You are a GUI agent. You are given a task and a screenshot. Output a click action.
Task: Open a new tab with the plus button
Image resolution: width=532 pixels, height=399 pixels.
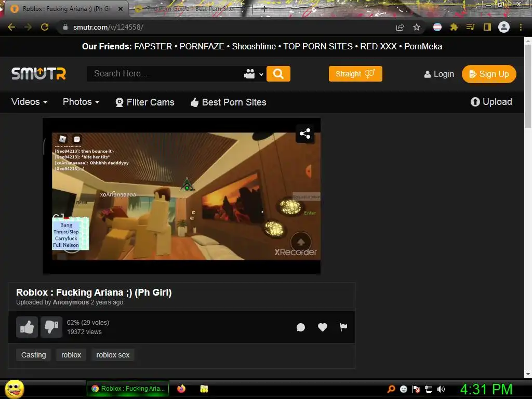pyautogui.click(x=264, y=9)
